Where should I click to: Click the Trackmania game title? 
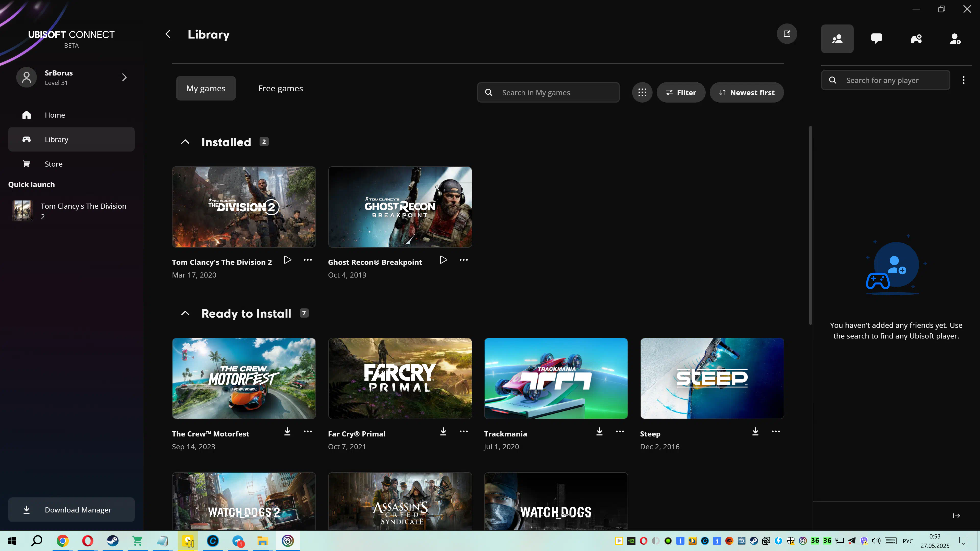click(x=505, y=434)
